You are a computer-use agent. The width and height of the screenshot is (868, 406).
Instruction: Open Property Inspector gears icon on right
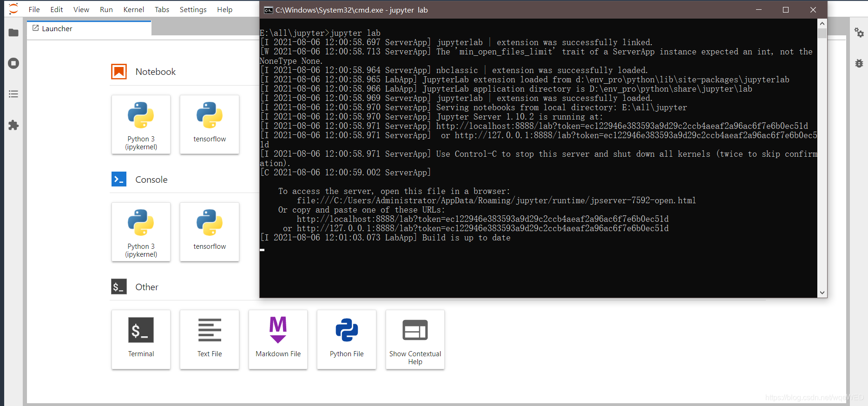859,33
